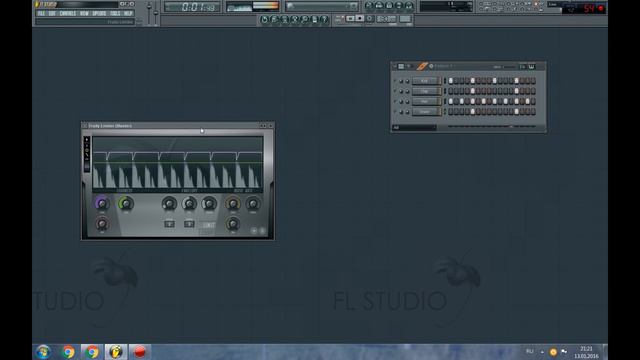Viewport: 640px width, 360px height.
Task: Click the piano roll view shortcut icon
Action: click(389, 5)
